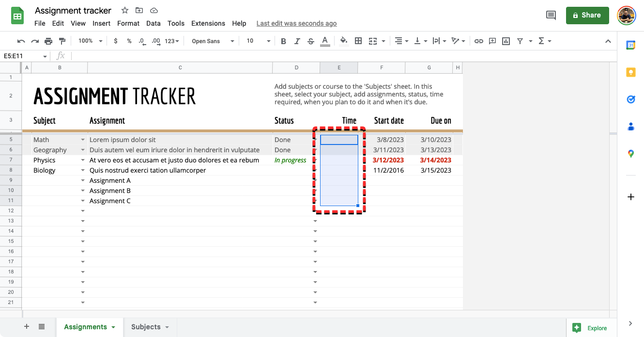Image resolution: width=644 pixels, height=337 pixels.
Task: Open the fill color picker
Action: 343,41
